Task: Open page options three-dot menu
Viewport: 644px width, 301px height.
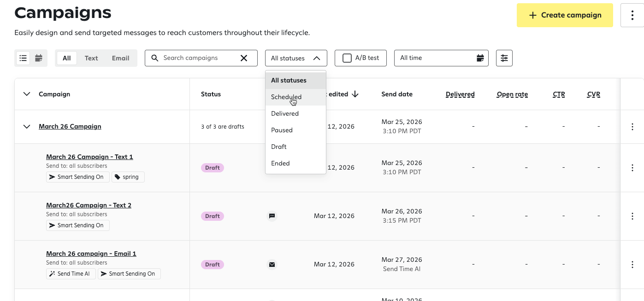Action: click(632, 15)
